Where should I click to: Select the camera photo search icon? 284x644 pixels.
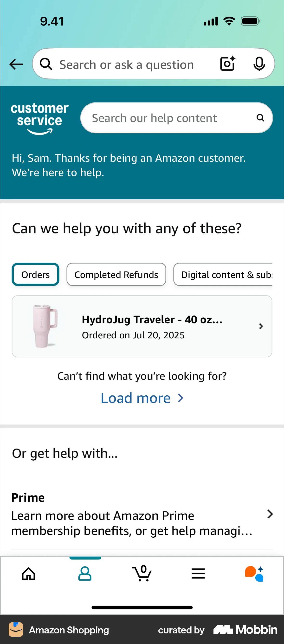coord(227,64)
